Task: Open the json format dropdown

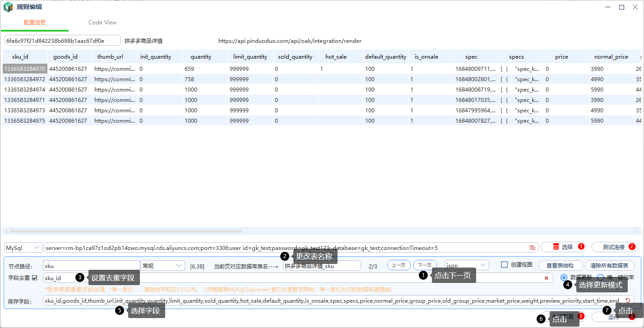Action: (x=467, y=266)
